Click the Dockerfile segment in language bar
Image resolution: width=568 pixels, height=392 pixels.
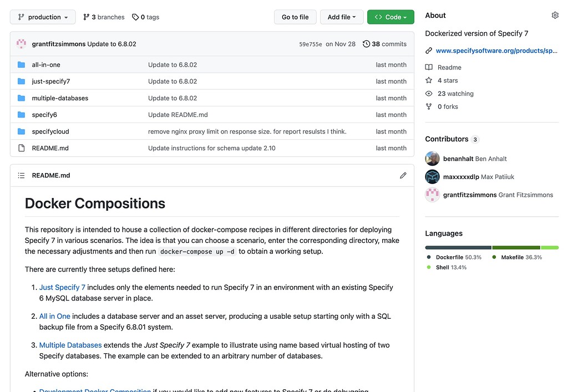[458, 247]
